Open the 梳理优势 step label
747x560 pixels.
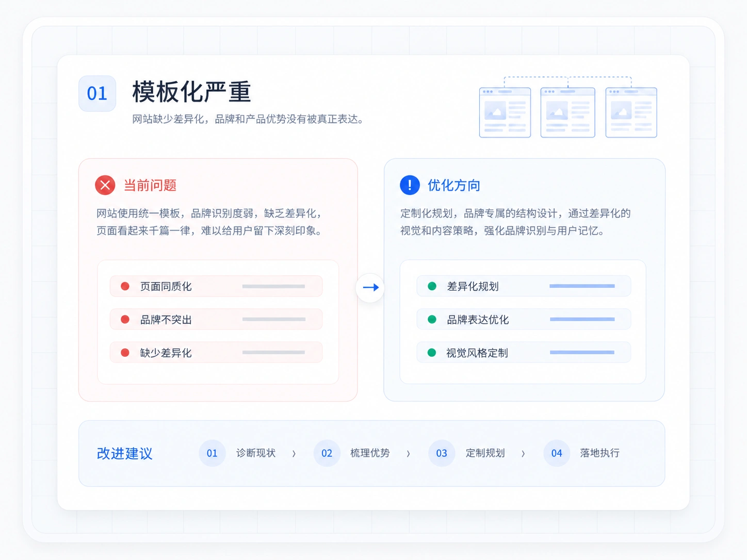[x=370, y=453]
